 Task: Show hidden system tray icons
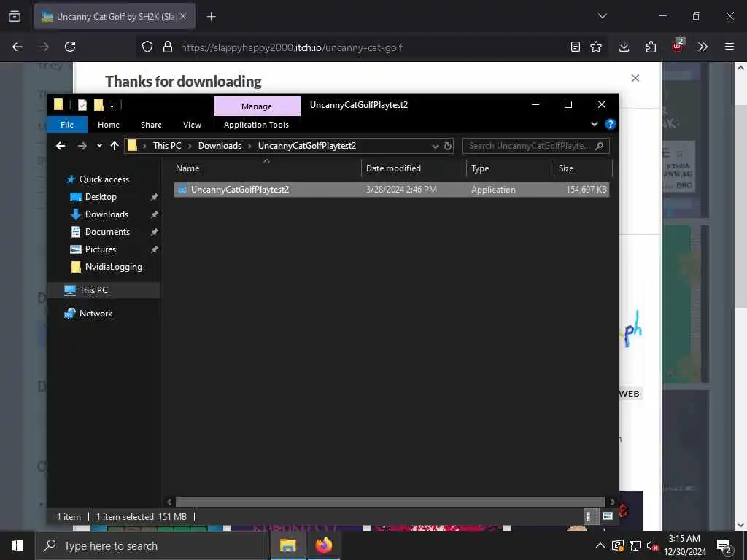click(600, 545)
